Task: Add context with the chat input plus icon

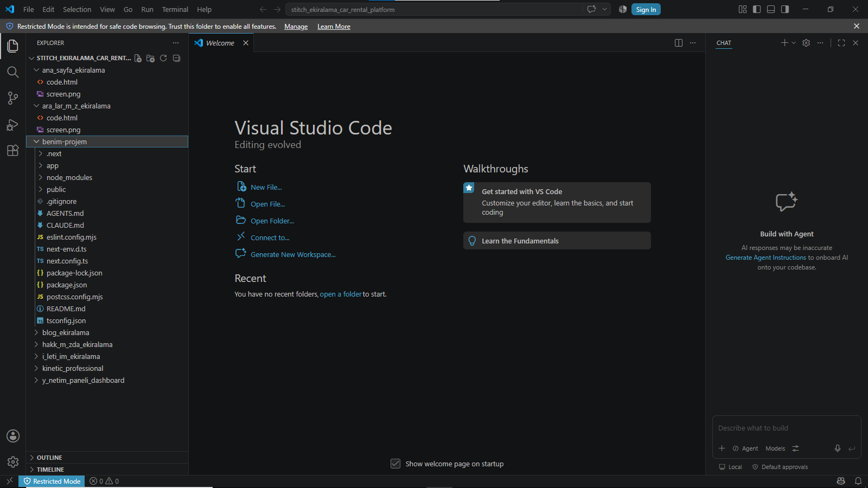Action: (x=722, y=448)
